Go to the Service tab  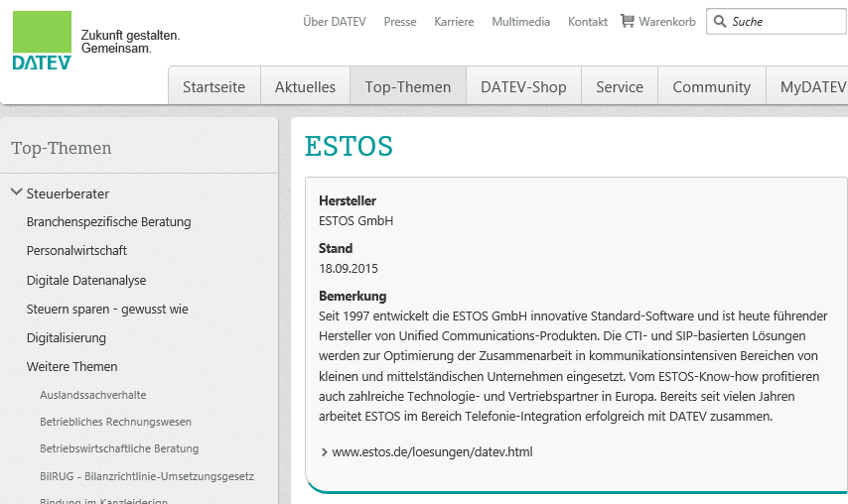coord(620,86)
